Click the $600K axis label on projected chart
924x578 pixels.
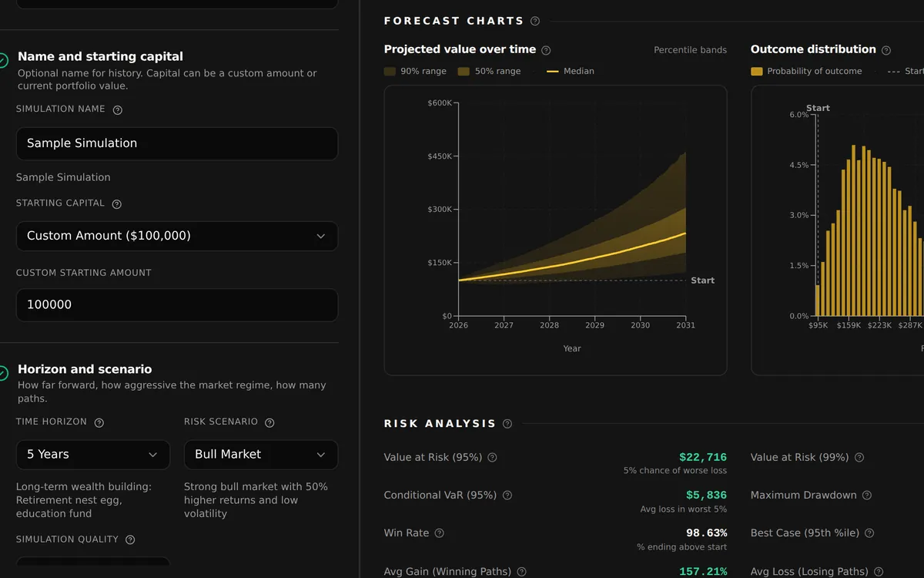[440, 102]
